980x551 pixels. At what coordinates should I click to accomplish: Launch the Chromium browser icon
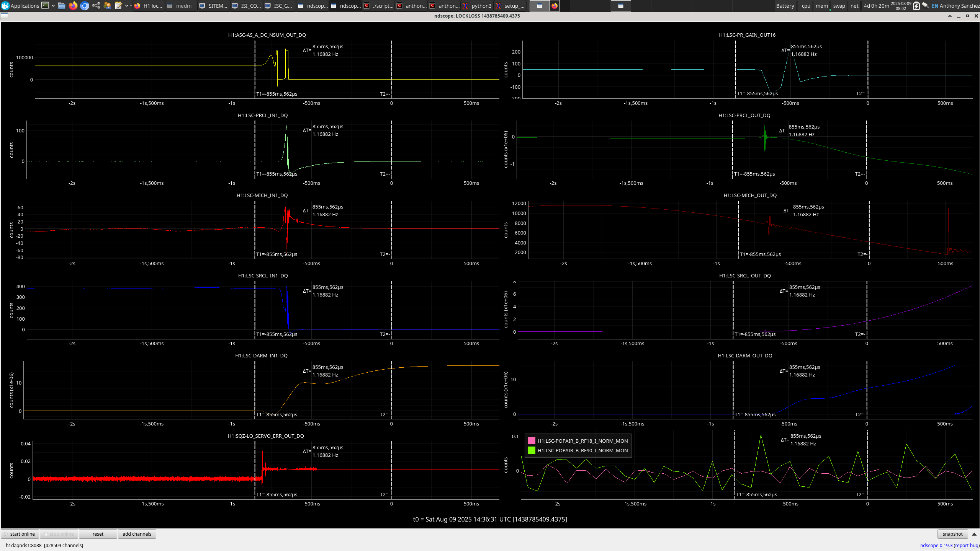[x=85, y=6]
